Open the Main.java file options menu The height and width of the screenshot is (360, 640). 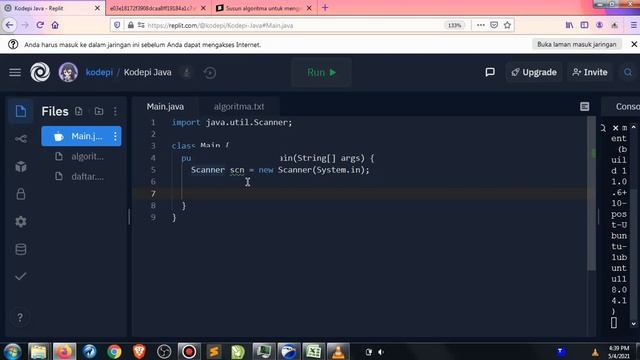116,136
